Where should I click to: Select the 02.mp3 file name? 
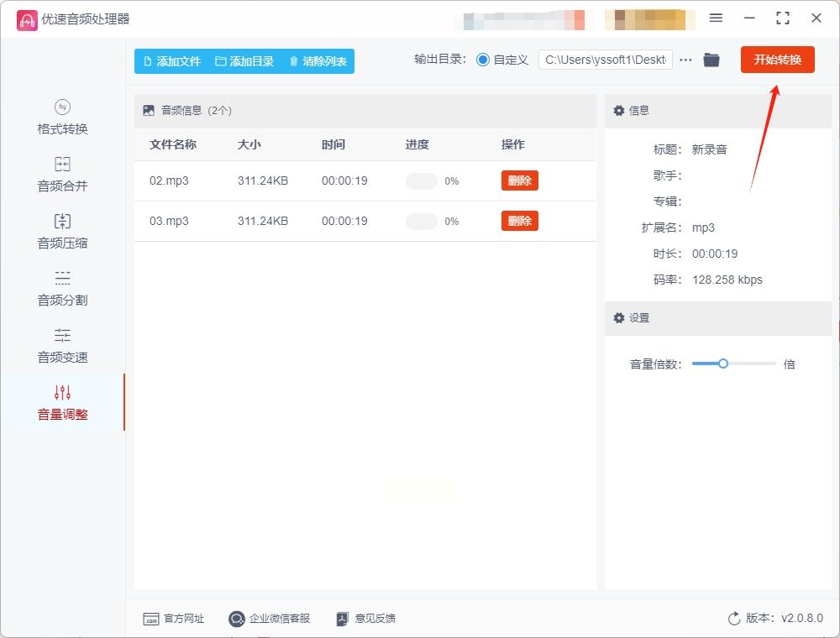(169, 181)
